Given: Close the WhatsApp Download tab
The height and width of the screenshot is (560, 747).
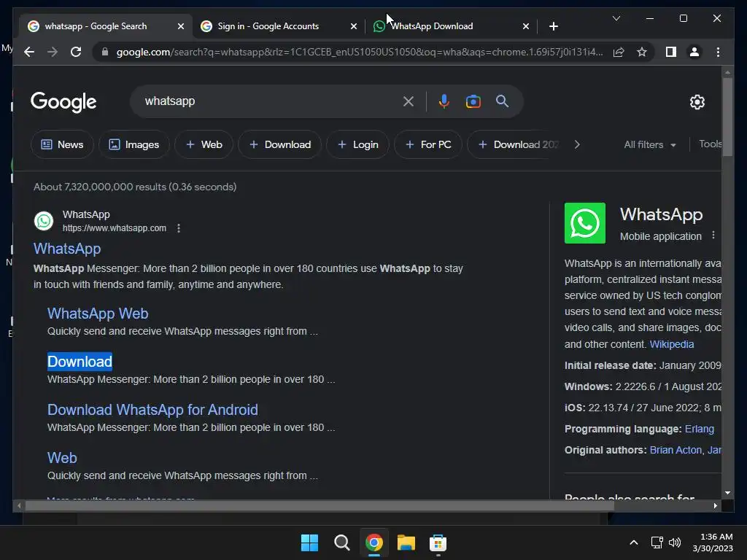Looking at the screenshot, I should [x=525, y=26].
